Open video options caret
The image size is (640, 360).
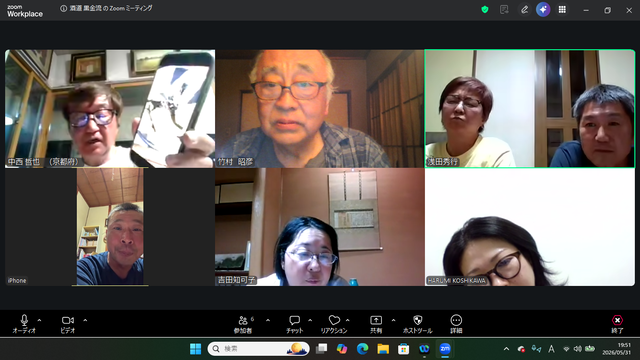coord(85,320)
